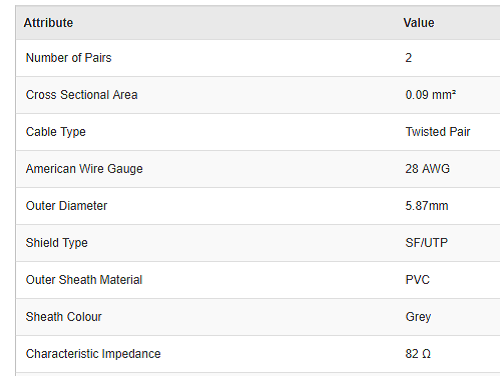Click the 5.87mm value
The width and height of the screenshot is (500, 376).
[427, 206]
